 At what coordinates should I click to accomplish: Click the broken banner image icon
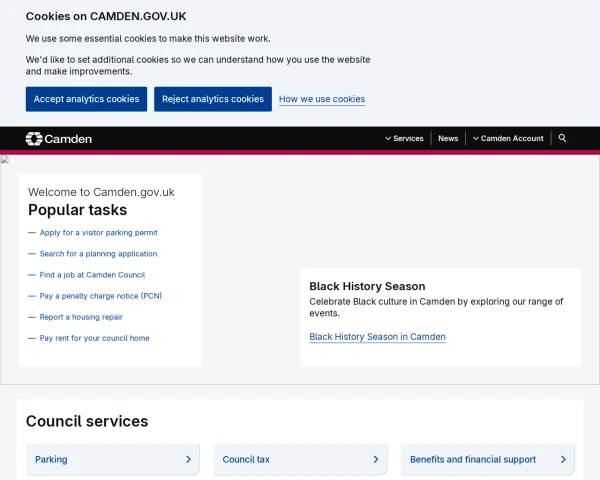pyautogui.click(x=5, y=159)
